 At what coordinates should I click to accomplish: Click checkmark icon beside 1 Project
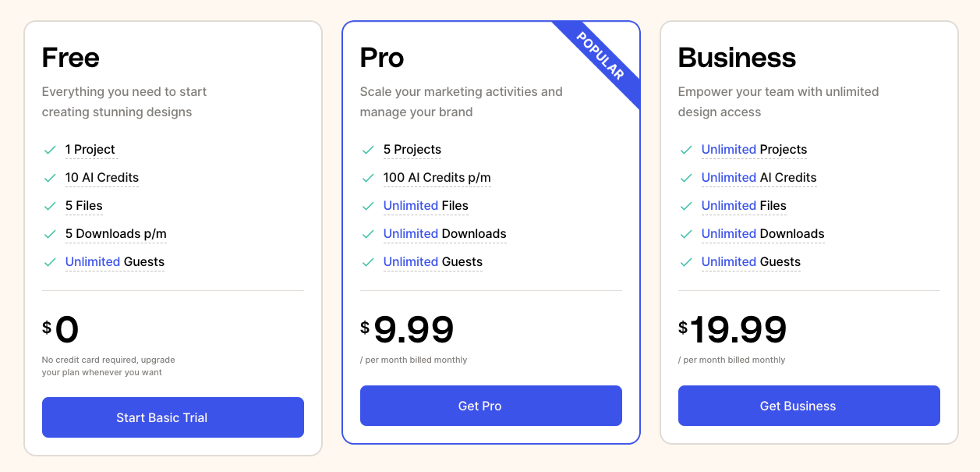click(50, 150)
